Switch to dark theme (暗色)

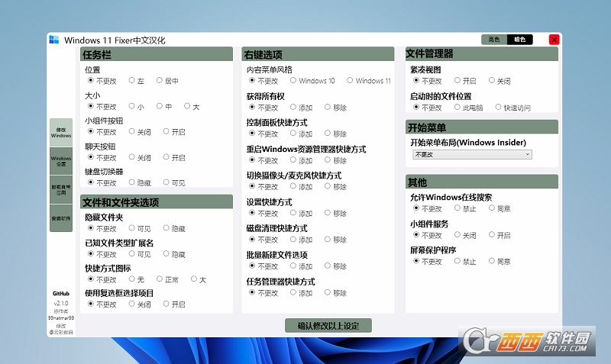520,40
